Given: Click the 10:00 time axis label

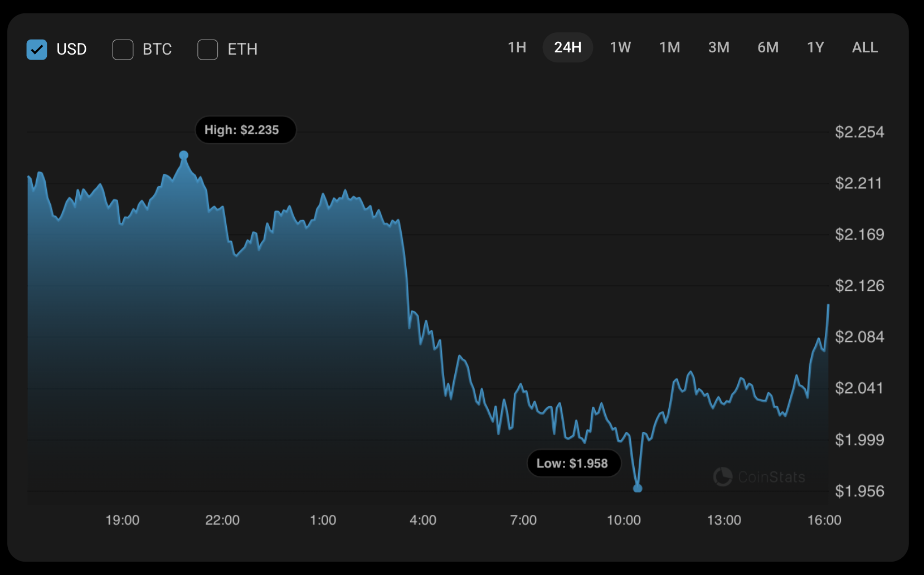Looking at the screenshot, I should click(624, 520).
